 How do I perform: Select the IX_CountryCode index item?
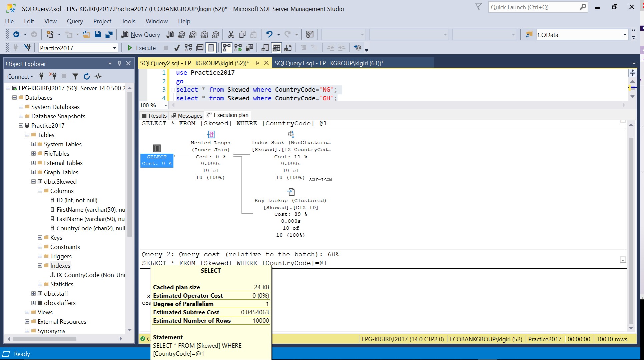pyautogui.click(x=88, y=275)
